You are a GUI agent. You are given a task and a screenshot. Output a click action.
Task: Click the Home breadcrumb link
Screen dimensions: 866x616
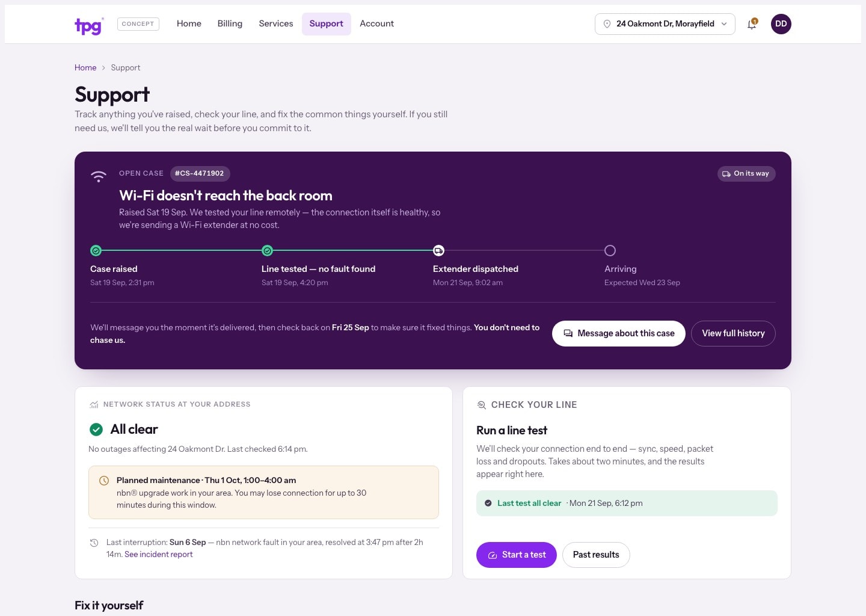click(x=85, y=68)
